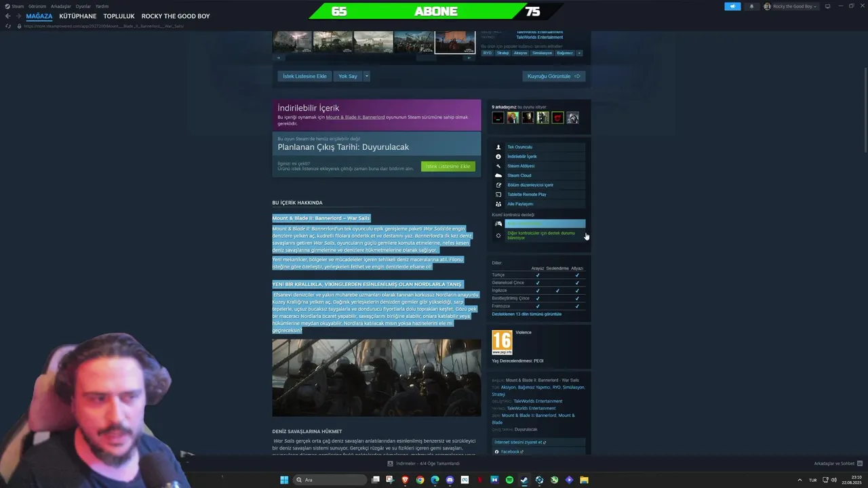This screenshot has height=488, width=868.
Task: Expand tags with the plus button
Action: [579, 53]
